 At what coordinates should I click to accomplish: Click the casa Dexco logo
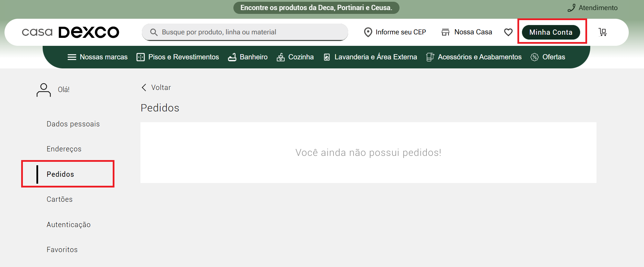[70, 32]
